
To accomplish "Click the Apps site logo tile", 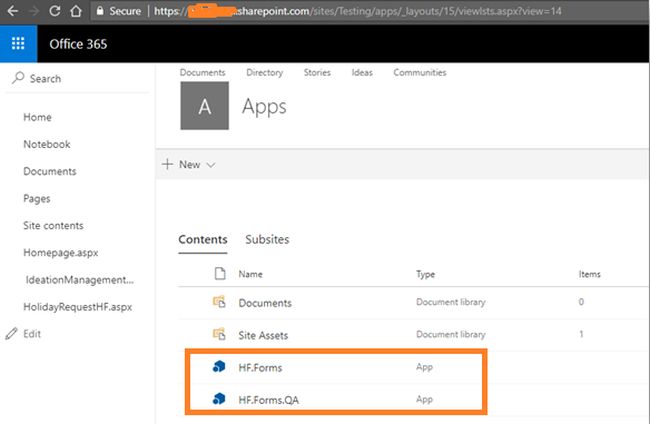I will tap(204, 106).
